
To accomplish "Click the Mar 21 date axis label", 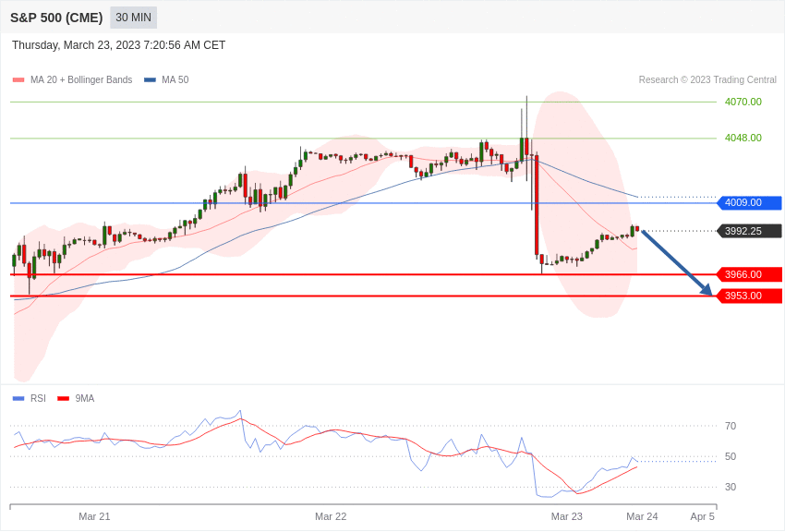I will [x=94, y=516].
